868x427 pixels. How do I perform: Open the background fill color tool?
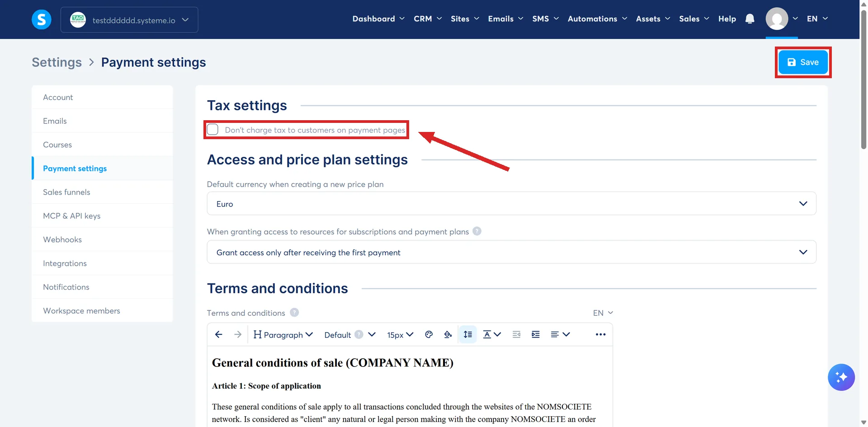(448, 334)
